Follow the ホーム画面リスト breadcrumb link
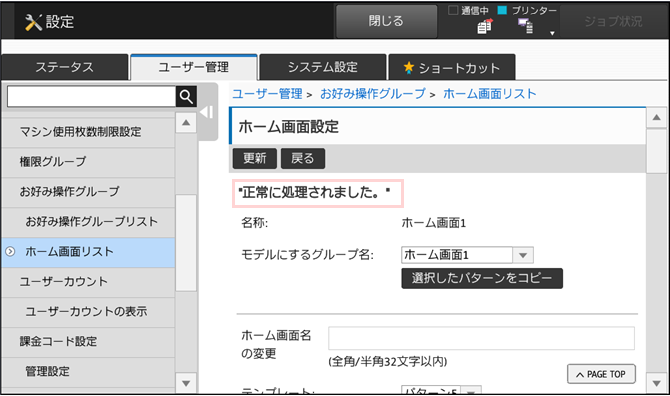The image size is (670, 396). 490,94
